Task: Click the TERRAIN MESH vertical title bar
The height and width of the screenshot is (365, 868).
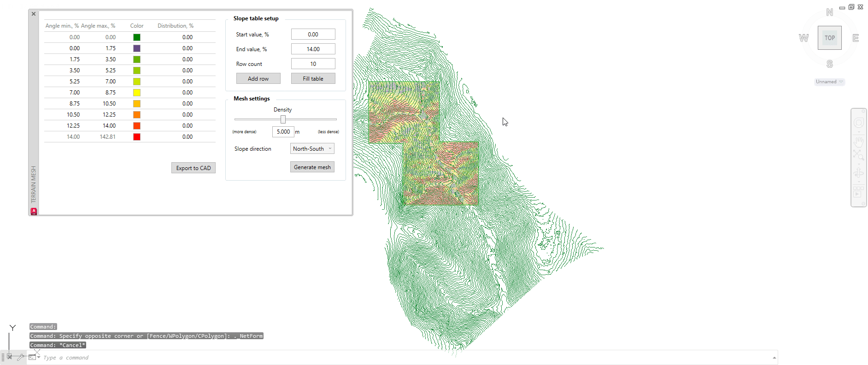Action: pyautogui.click(x=34, y=184)
